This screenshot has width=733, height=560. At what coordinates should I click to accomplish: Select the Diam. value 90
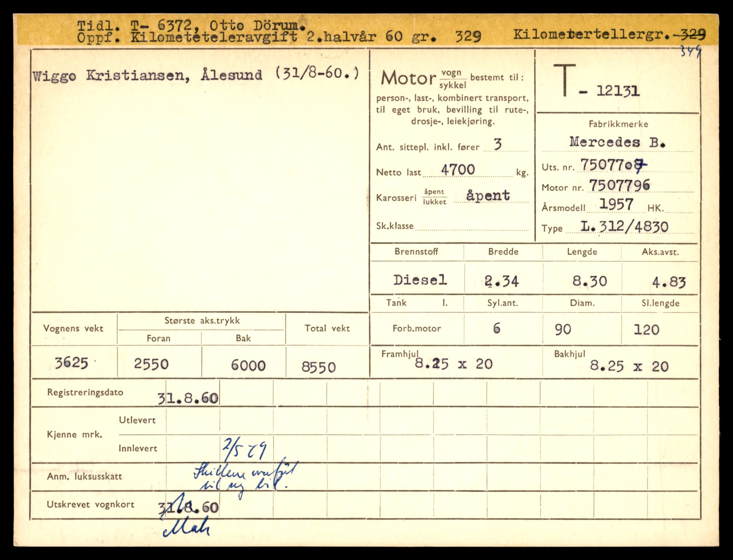click(x=563, y=330)
